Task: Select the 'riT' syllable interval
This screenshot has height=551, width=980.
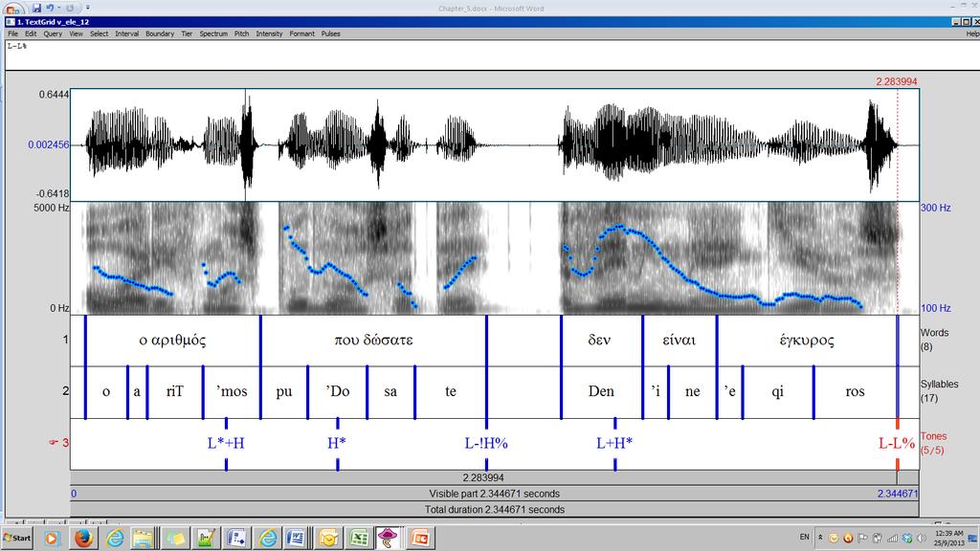Action: tap(175, 391)
